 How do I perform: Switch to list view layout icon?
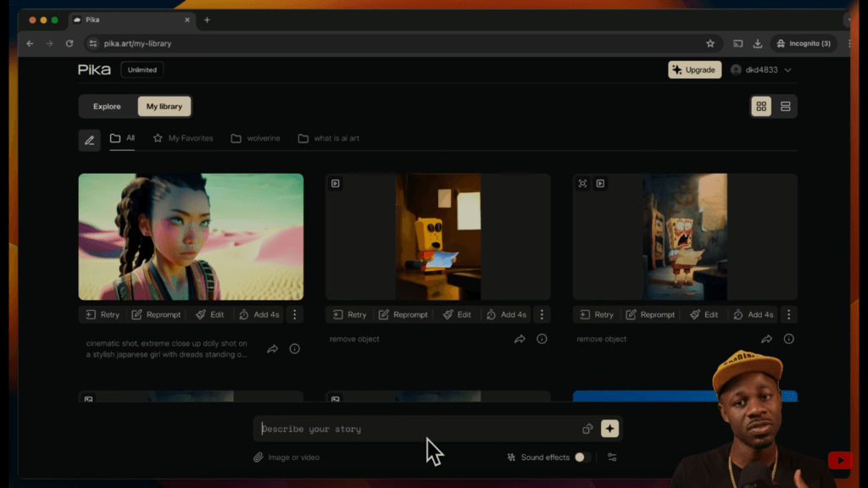(784, 106)
